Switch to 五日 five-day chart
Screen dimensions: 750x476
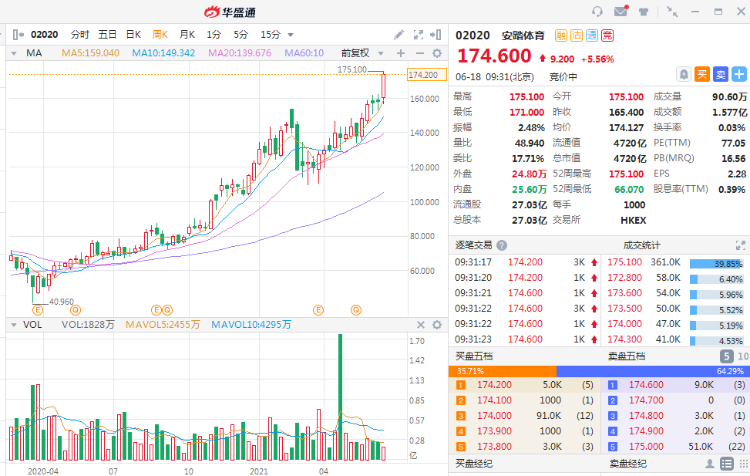pyautogui.click(x=107, y=34)
